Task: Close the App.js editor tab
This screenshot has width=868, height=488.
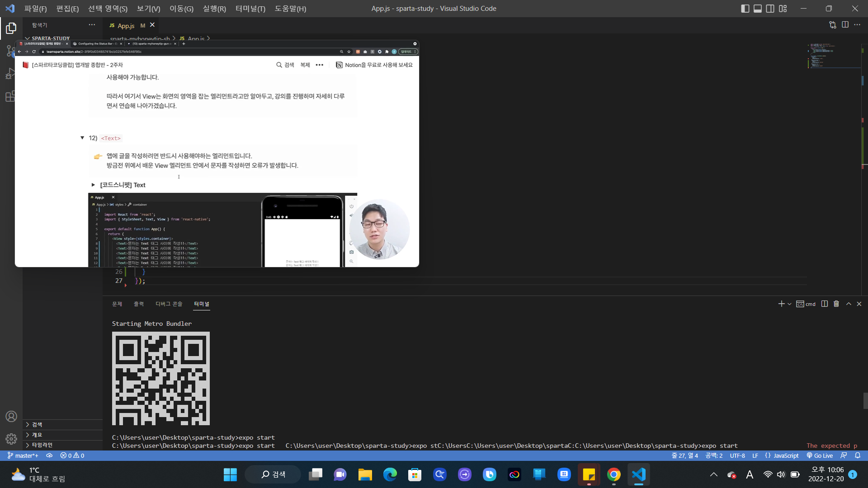Action: click(x=152, y=25)
